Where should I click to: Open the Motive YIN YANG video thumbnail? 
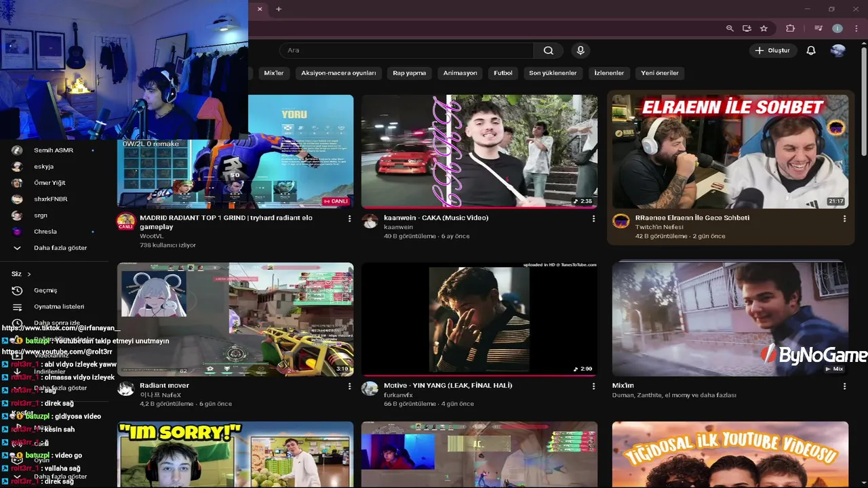coord(479,319)
